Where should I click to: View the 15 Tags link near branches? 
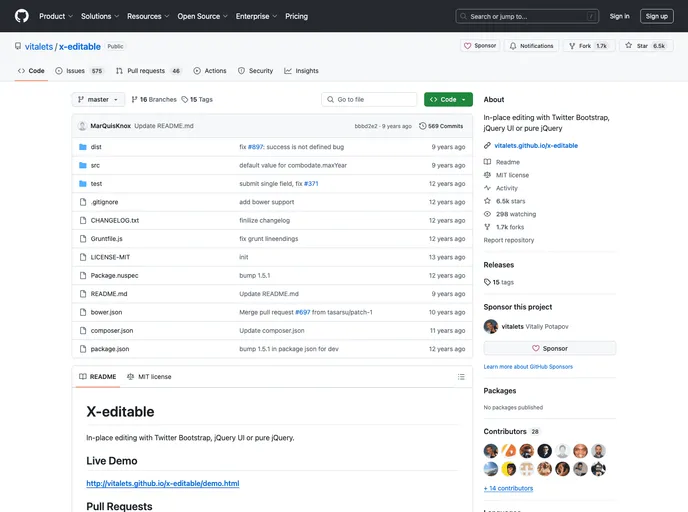(x=197, y=100)
